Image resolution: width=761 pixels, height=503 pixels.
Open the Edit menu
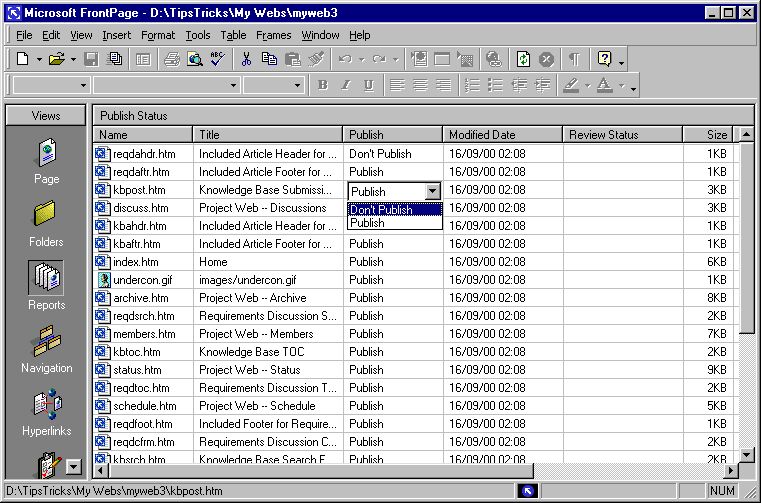click(x=51, y=35)
